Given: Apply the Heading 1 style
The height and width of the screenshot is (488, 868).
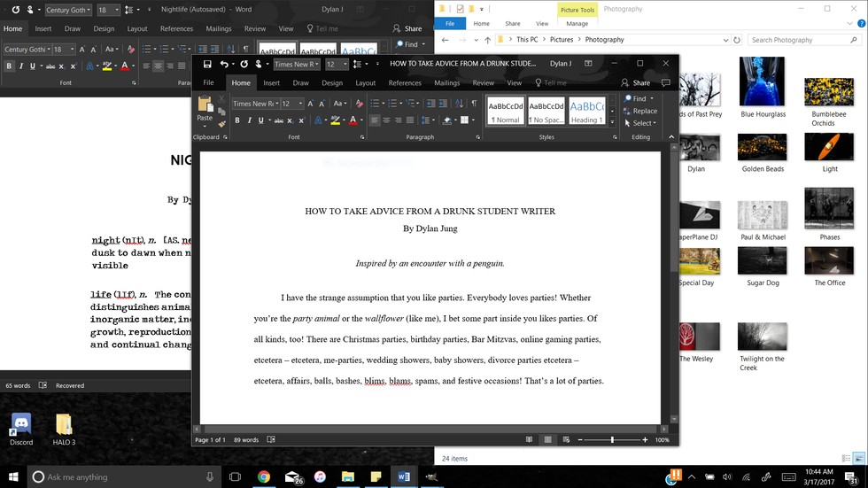Looking at the screenshot, I should [x=586, y=111].
